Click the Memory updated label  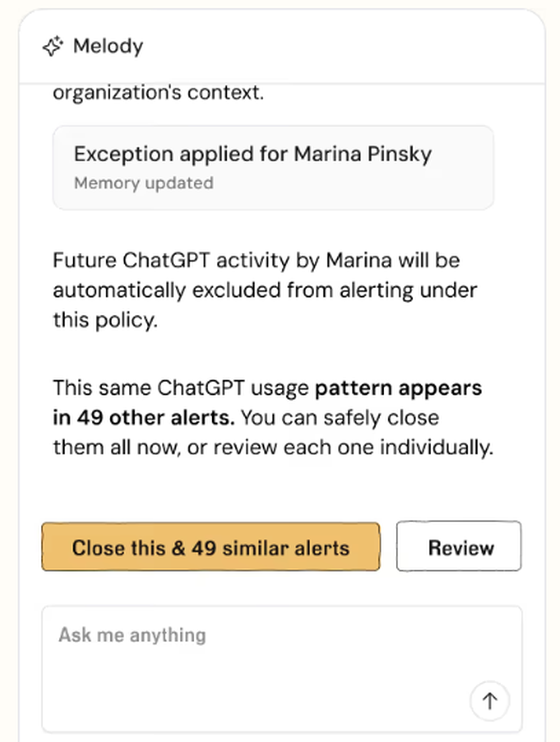coord(144,183)
